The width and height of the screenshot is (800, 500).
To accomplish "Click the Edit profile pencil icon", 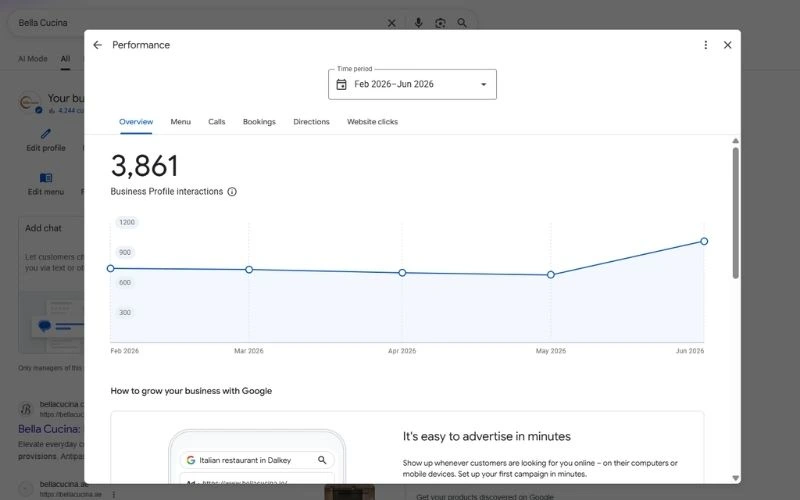I will coord(46,134).
